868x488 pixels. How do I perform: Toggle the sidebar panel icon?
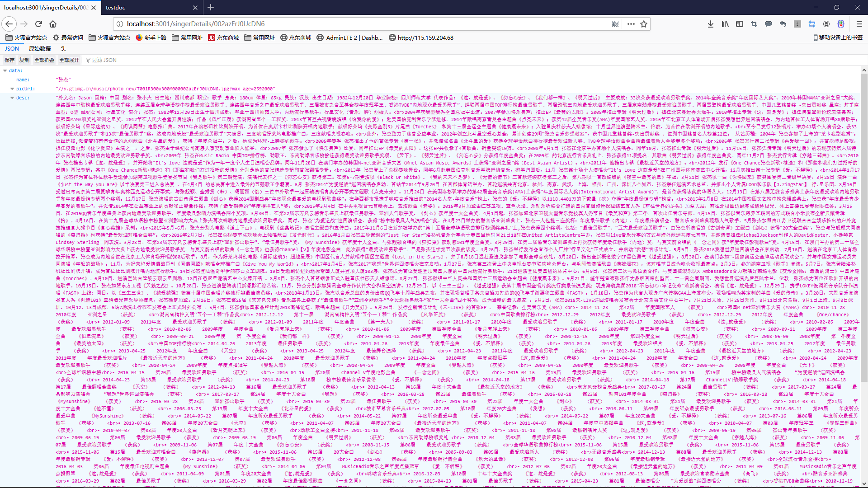(740, 24)
